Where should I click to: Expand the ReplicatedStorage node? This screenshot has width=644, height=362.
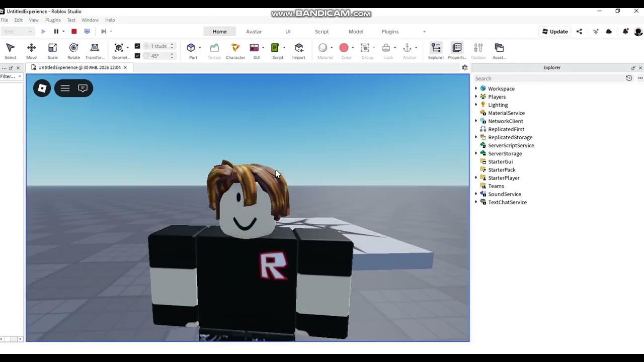(x=476, y=137)
